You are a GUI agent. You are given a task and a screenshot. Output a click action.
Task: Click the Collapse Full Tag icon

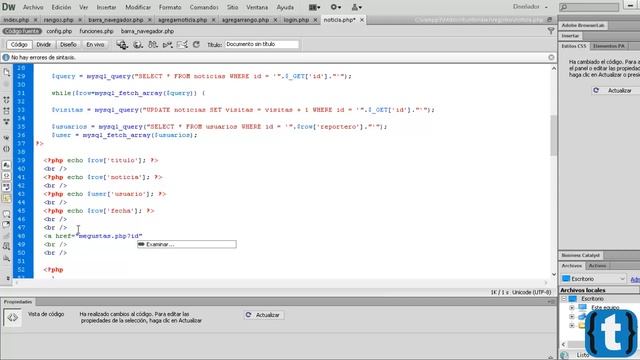pyautogui.click(x=7, y=100)
